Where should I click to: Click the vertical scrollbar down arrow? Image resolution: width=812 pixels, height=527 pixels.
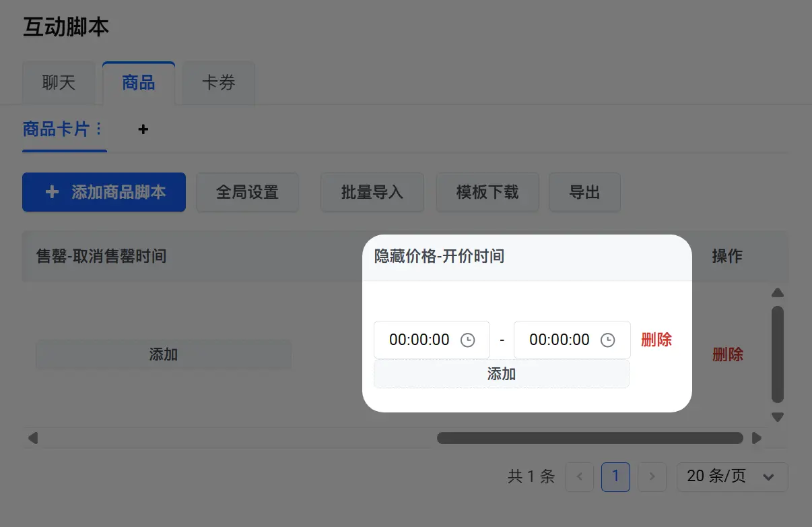778,417
